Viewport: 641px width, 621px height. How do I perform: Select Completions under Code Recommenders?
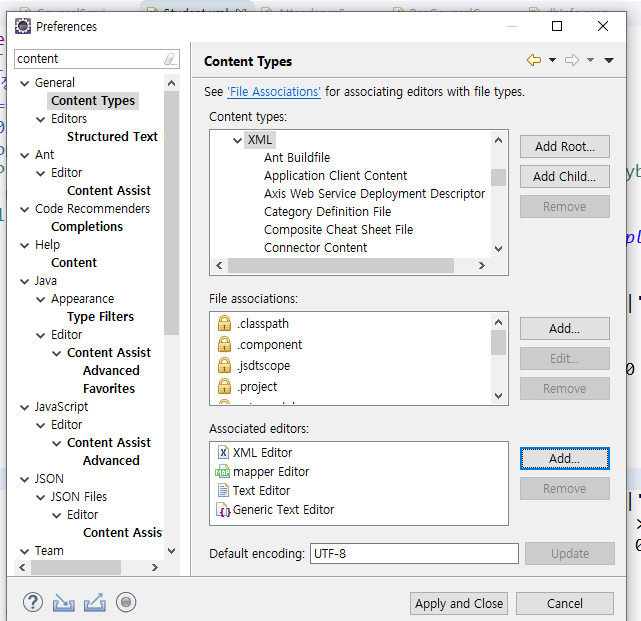87,226
